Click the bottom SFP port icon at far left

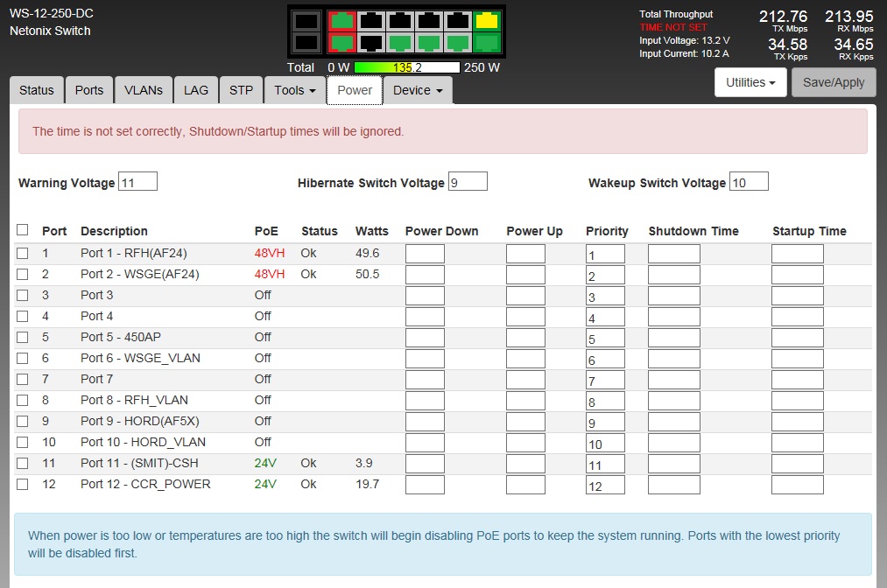pos(306,42)
